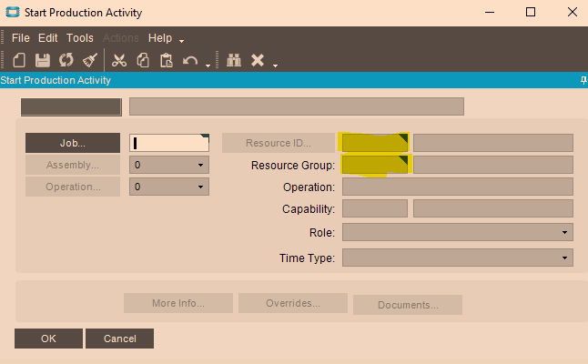Viewport: 588px width, 364px height.
Task: Click the Operation... button
Action: pyautogui.click(x=73, y=187)
